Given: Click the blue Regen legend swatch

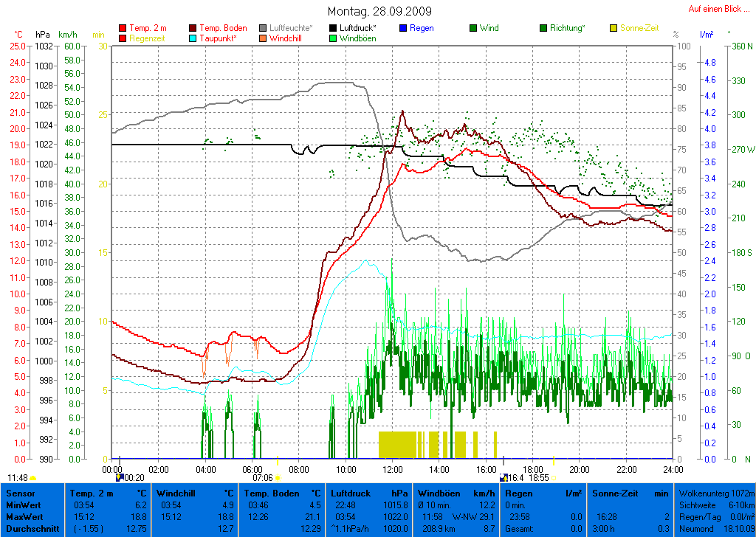Looking at the screenshot, I should 403,28.
